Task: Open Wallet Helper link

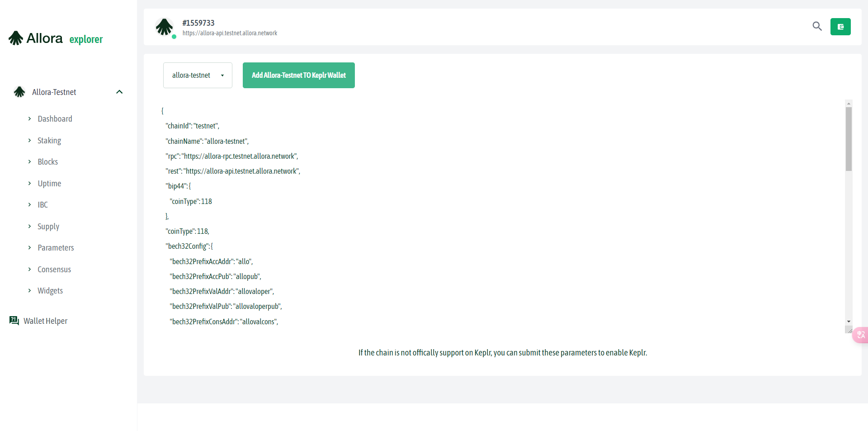Action: 45,321
